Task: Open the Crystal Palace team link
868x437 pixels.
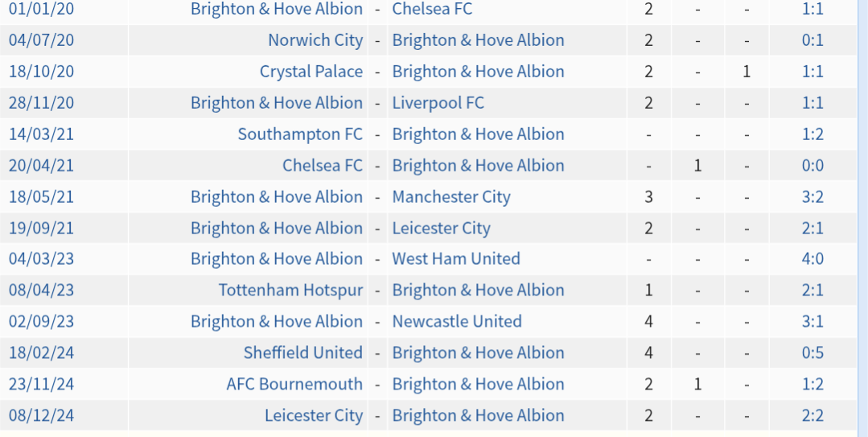Action: (x=311, y=72)
